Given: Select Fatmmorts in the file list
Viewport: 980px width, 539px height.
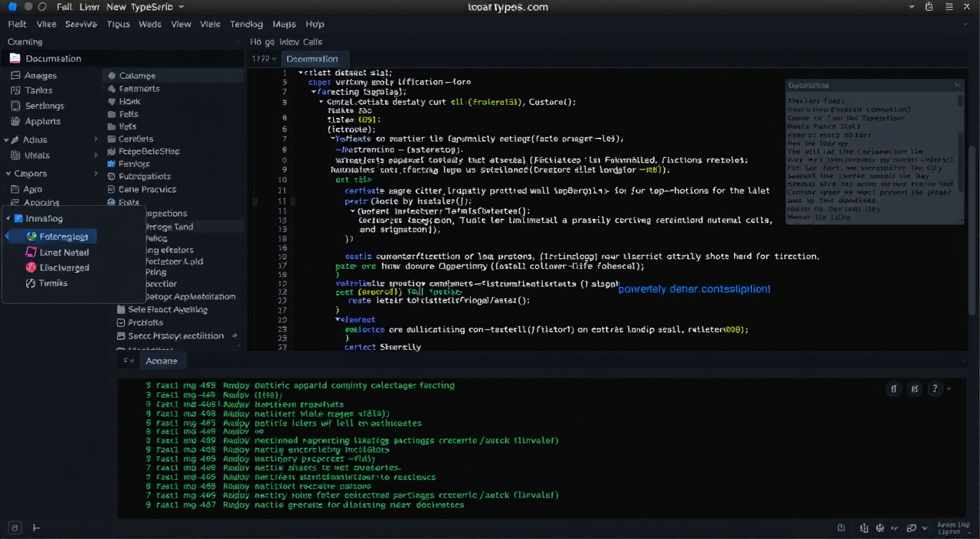Looking at the screenshot, I should (x=139, y=89).
